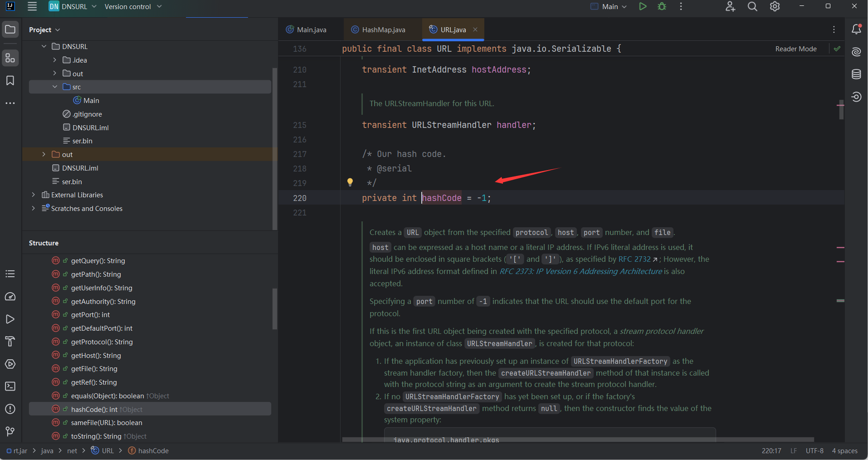Image resolution: width=868 pixels, height=460 pixels.
Task: Expand External Libraries node
Action: click(x=34, y=195)
